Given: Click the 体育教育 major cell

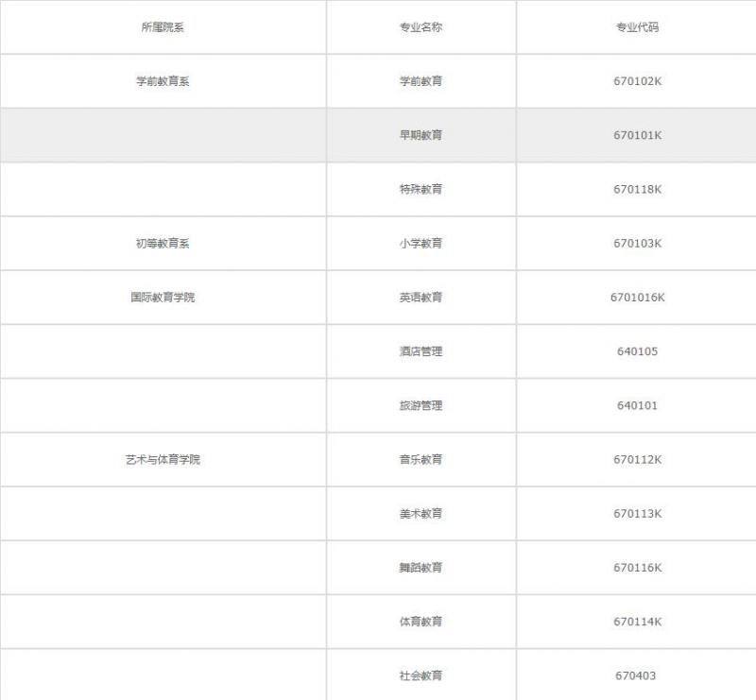Looking at the screenshot, I should click(x=421, y=622).
